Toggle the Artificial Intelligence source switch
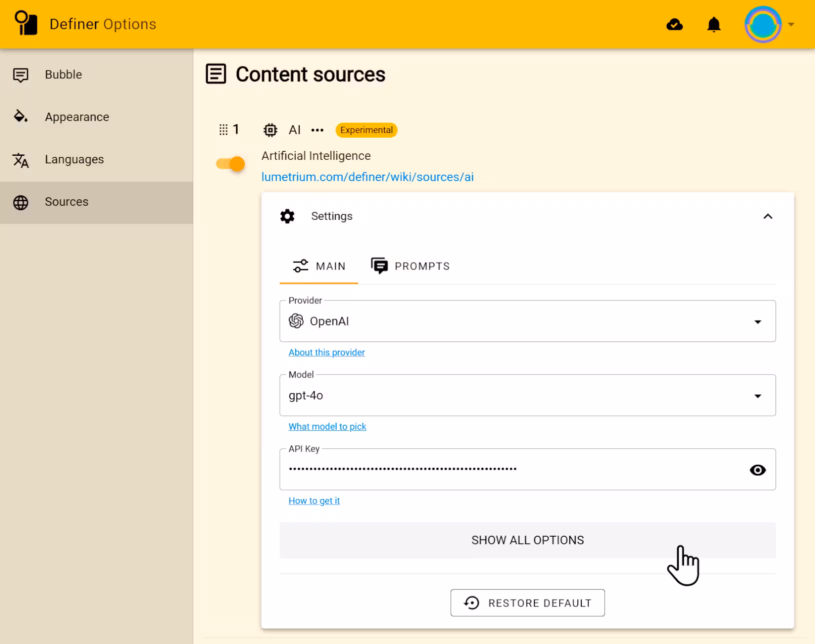 230,164
